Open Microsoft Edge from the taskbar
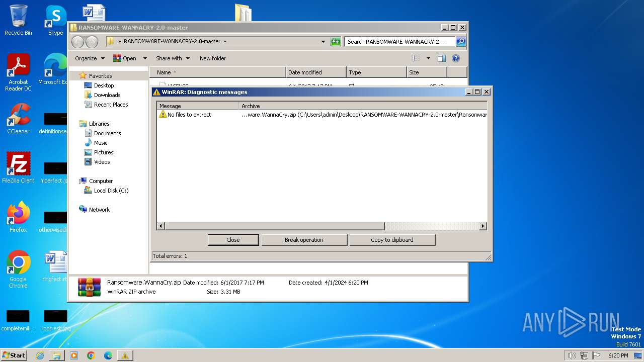Image resolution: width=644 pixels, height=362 pixels. click(108, 355)
